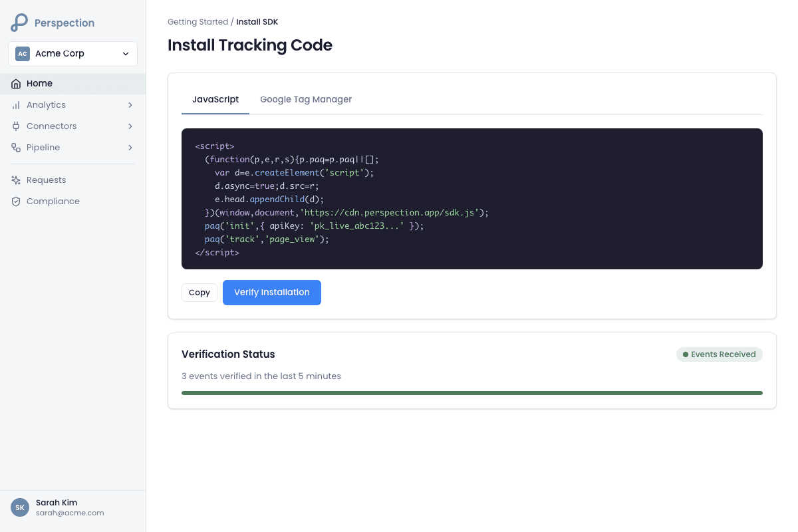Click '3 events verified in the last 5 minutes'

click(261, 376)
